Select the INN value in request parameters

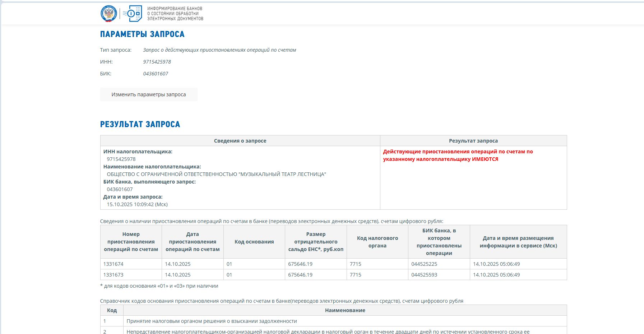tap(157, 62)
